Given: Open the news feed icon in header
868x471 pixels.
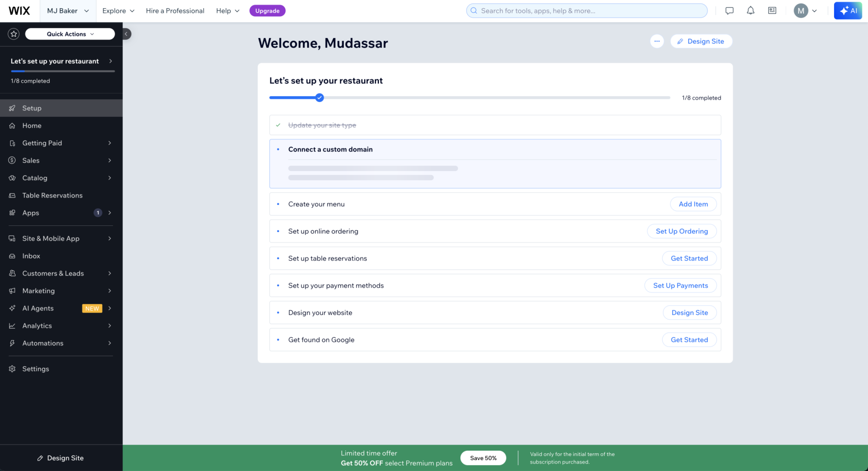Looking at the screenshot, I should click(772, 11).
